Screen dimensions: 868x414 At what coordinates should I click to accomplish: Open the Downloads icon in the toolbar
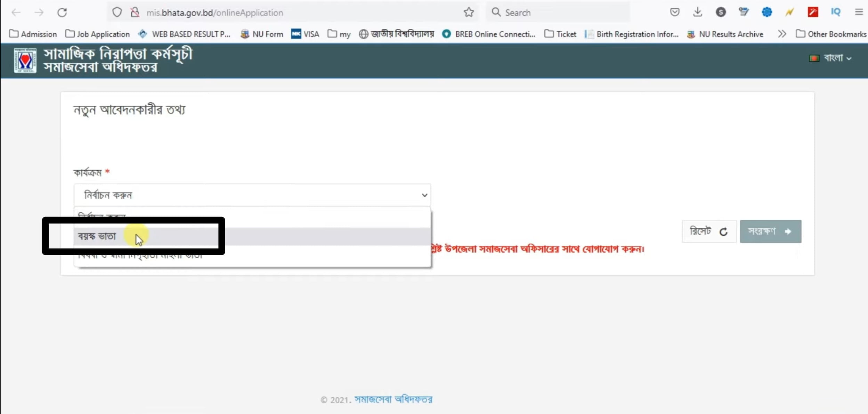(697, 12)
